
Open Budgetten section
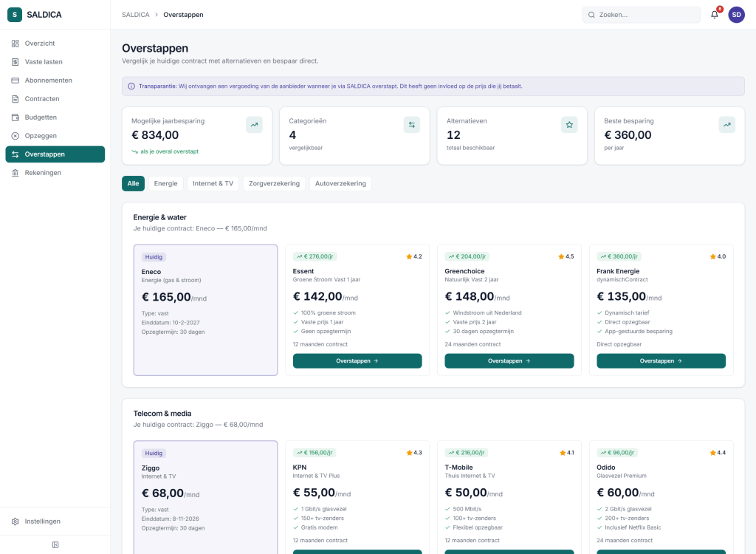pyautogui.click(x=55, y=117)
